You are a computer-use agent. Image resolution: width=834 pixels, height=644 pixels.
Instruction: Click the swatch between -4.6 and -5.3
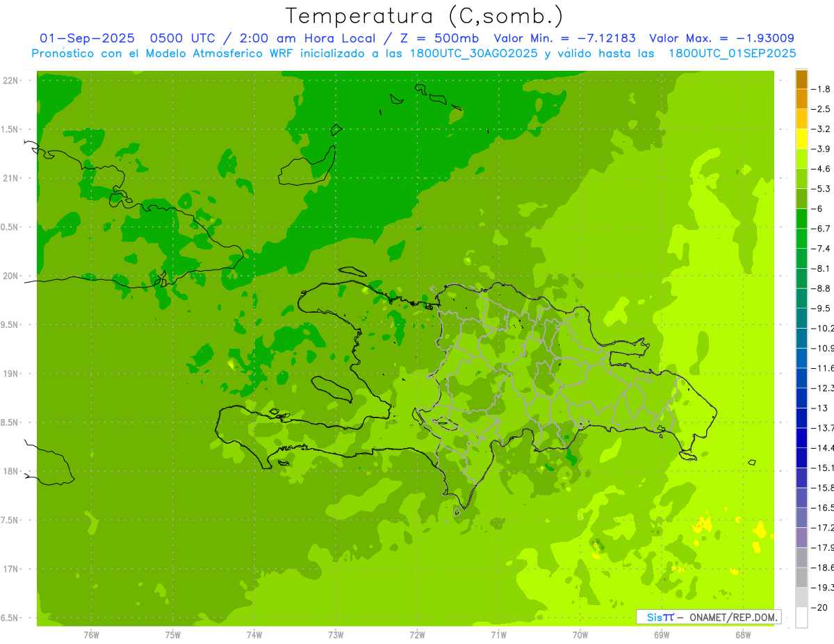coord(801,179)
